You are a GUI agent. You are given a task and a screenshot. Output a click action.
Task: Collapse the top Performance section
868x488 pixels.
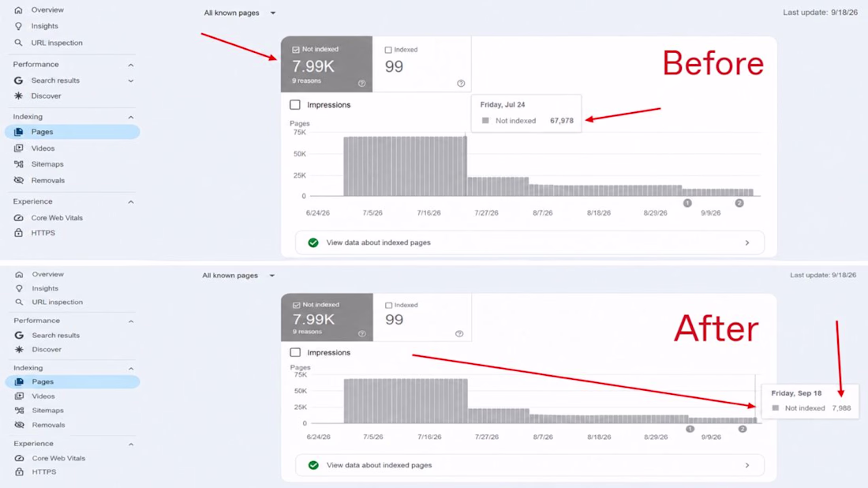pos(131,65)
